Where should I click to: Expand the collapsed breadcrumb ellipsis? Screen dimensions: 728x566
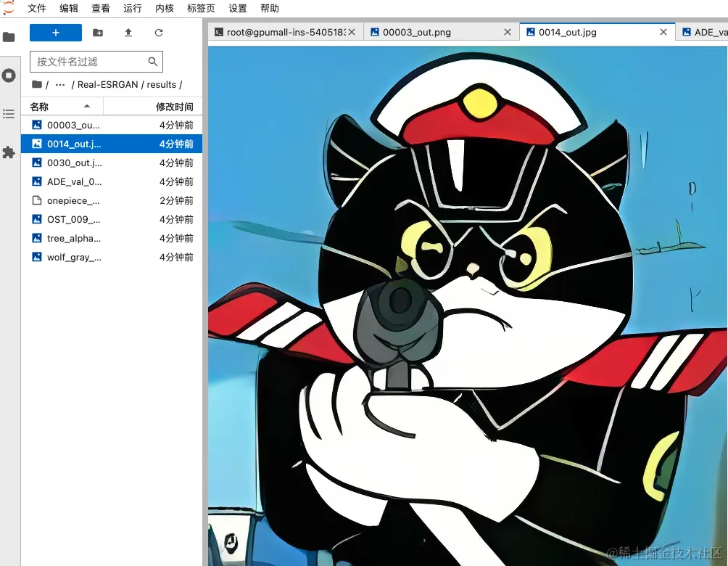click(x=60, y=85)
